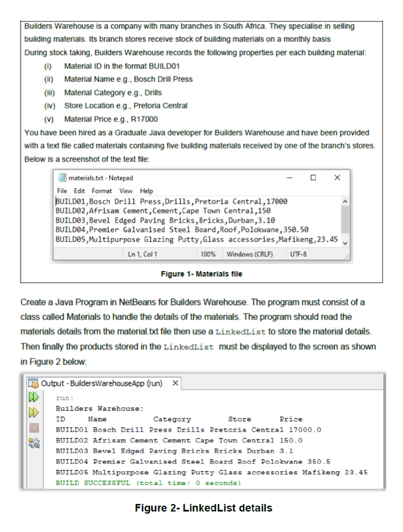
Task: Click Notepad scrollbar up arrow
Action: coord(345,201)
